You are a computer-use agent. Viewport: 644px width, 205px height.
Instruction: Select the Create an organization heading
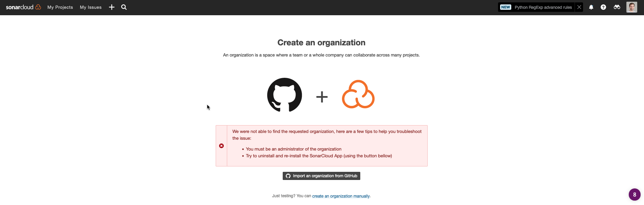321,43
